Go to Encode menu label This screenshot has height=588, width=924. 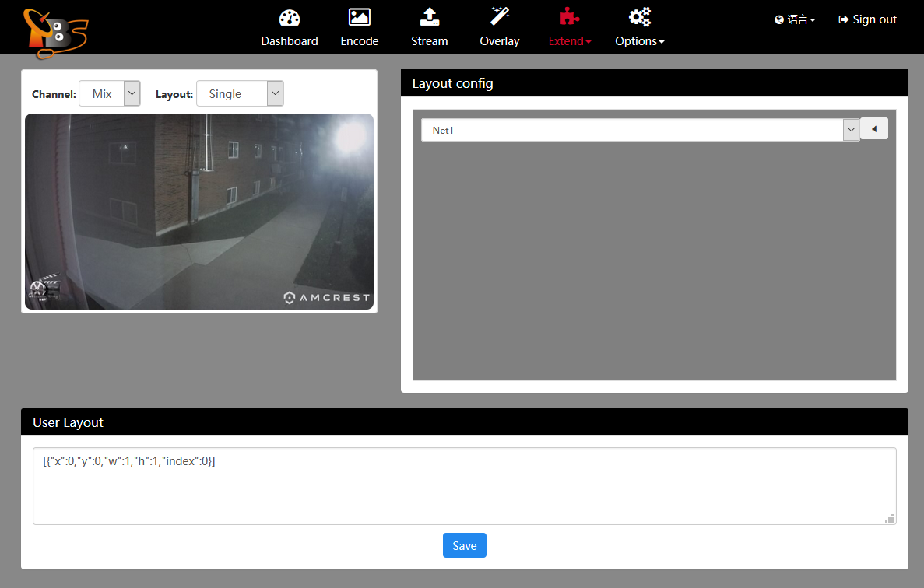[x=360, y=41]
